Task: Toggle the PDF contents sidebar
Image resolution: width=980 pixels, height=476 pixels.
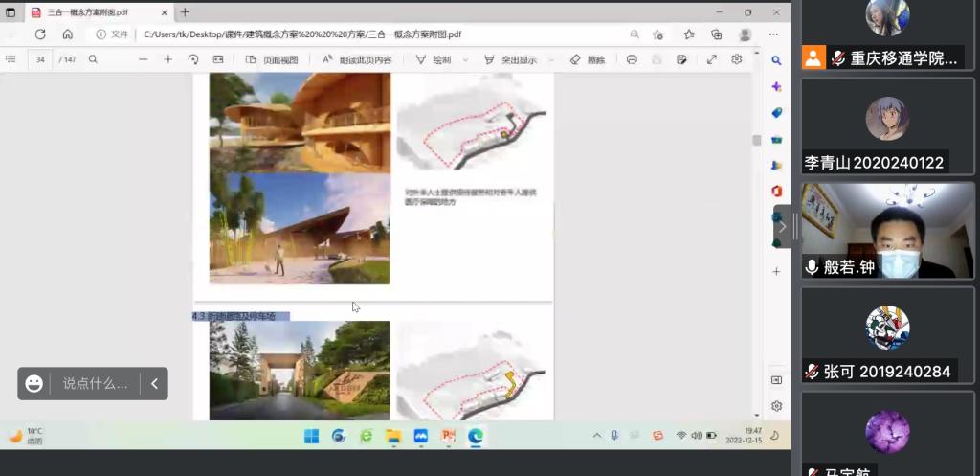Action: click(11, 59)
